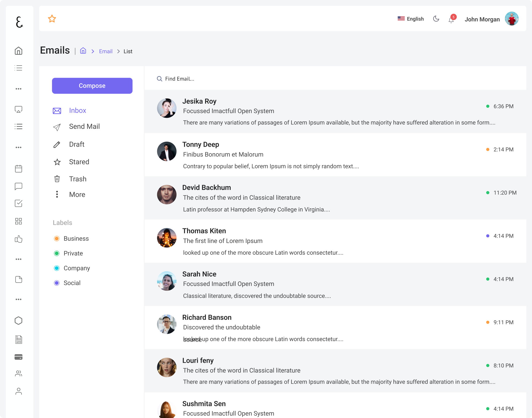Open Tonny Deep's email

click(x=335, y=155)
